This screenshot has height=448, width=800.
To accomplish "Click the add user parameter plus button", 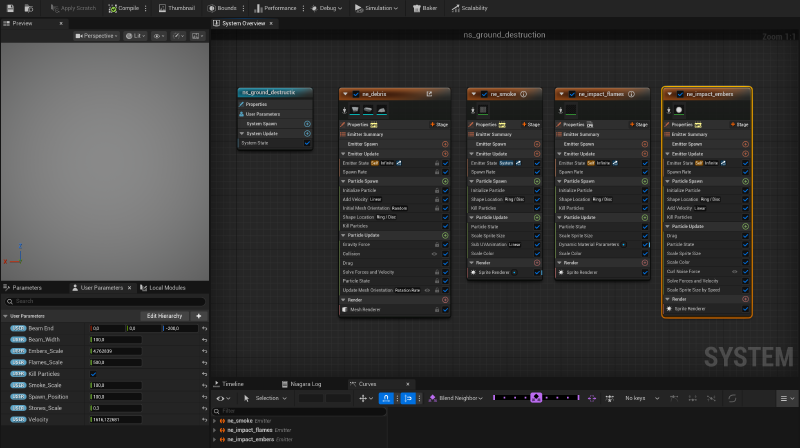I will [x=198, y=316].
